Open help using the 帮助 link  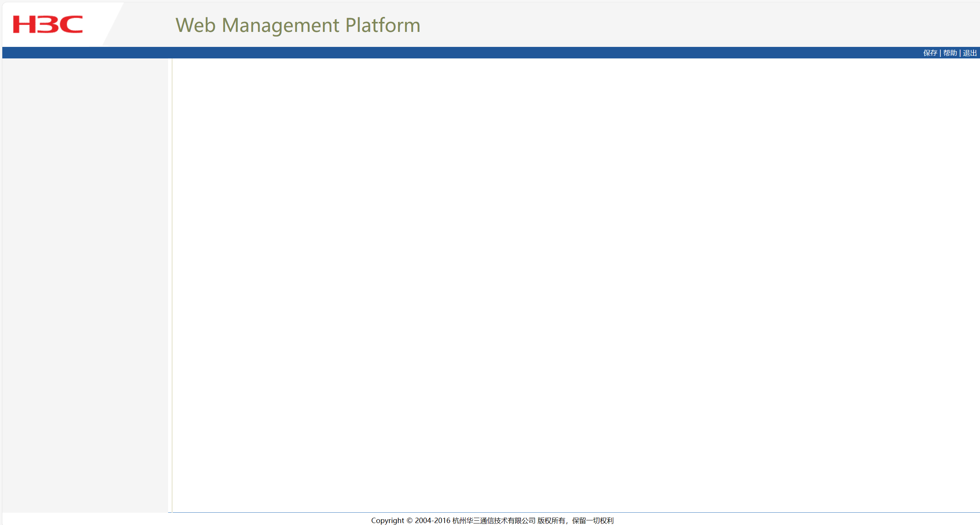tap(950, 53)
